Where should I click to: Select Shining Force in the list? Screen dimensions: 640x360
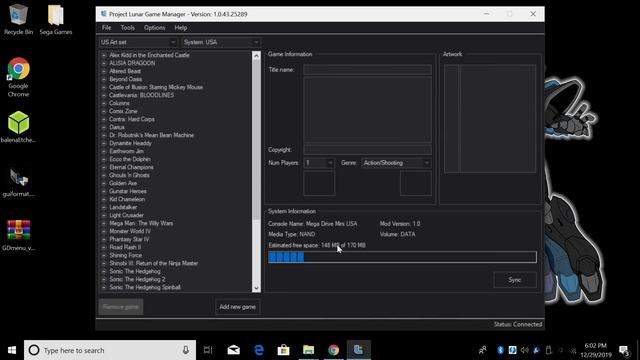click(x=126, y=255)
